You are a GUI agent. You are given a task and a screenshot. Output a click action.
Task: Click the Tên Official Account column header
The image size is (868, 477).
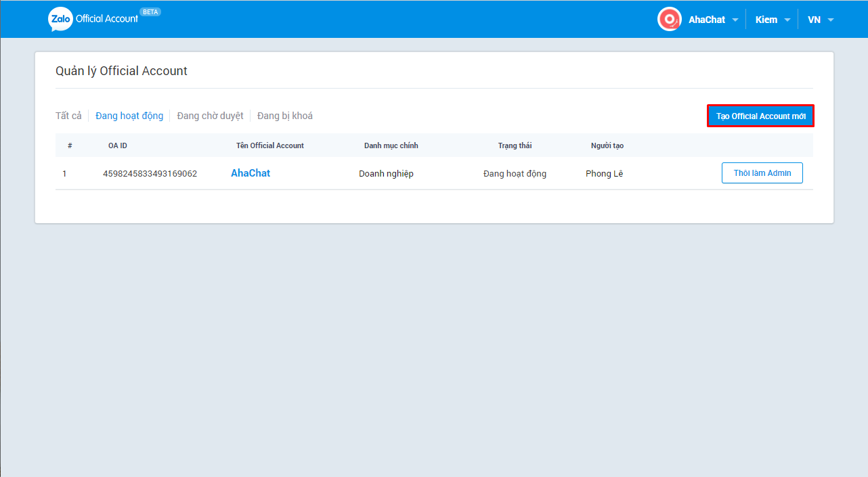click(x=270, y=145)
